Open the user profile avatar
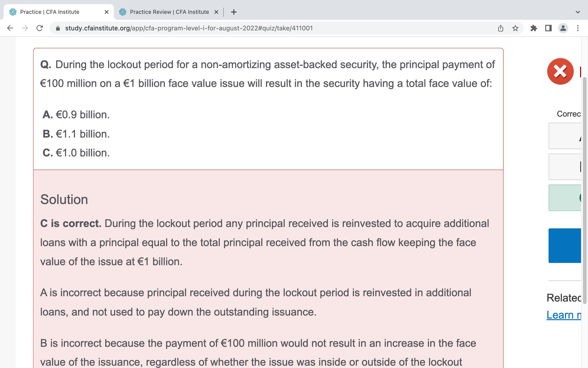This screenshot has width=588, height=368. pos(563,28)
